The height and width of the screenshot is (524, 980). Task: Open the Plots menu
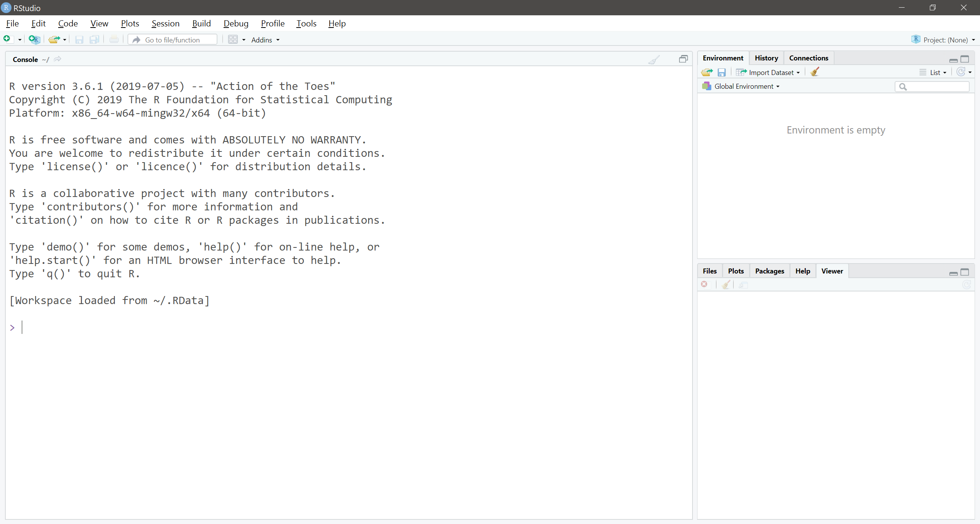(130, 23)
